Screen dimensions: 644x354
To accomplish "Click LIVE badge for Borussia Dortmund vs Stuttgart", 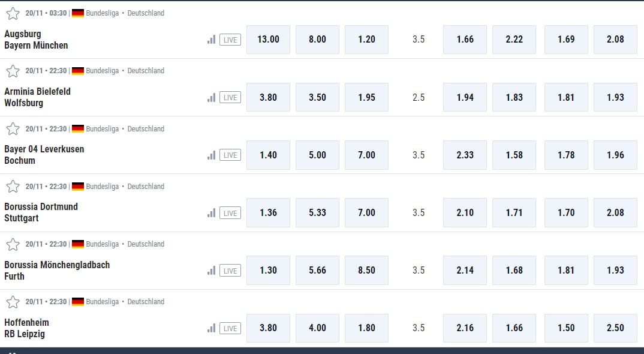I will (x=230, y=213).
